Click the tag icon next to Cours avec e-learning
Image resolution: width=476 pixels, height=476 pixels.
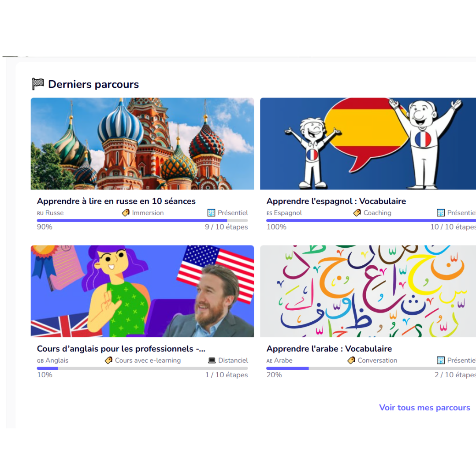[109, 361]
